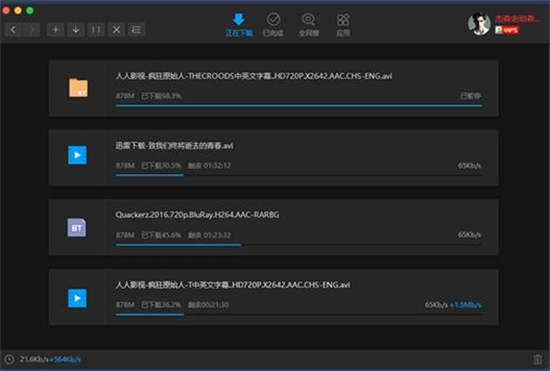Open folder icon of THECROODS paused download
This screenshot has width=550, height=371.
78,88
